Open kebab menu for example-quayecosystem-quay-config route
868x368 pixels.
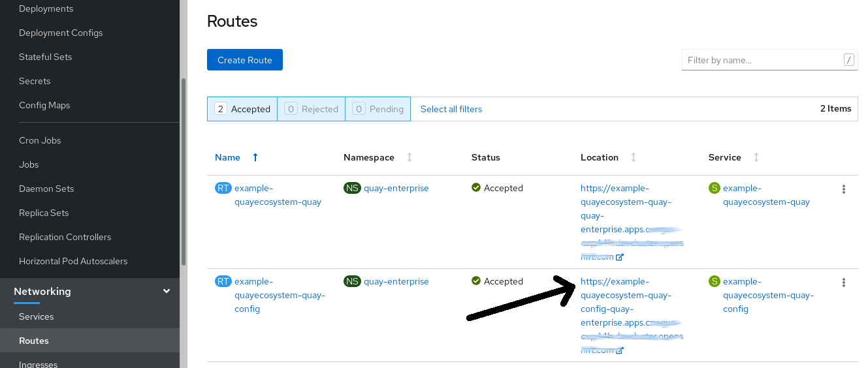[x=843, y=283]
